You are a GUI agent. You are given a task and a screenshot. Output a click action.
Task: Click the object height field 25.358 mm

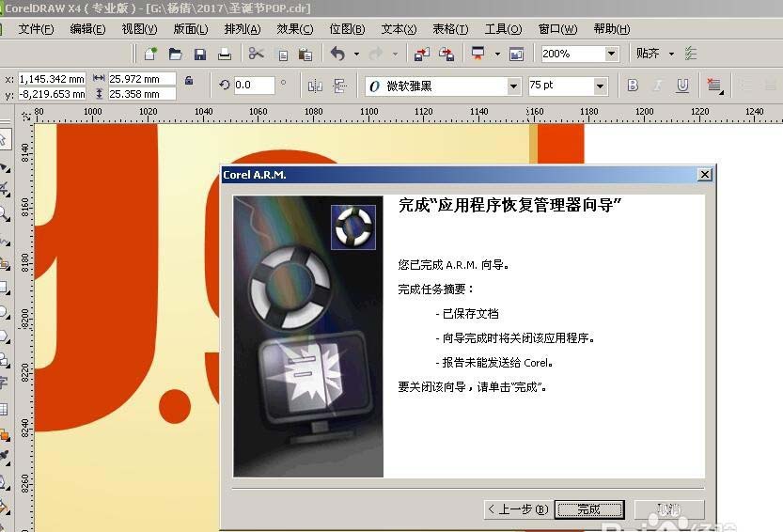142,94
